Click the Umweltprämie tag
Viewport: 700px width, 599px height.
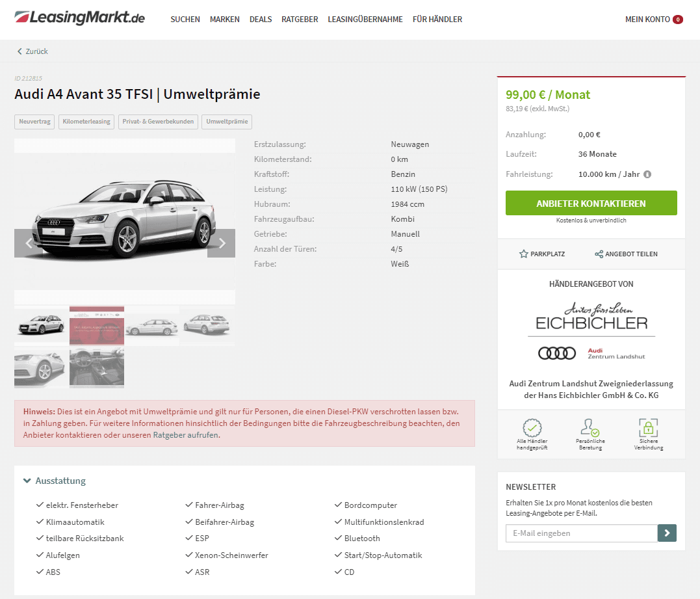(227, 122)
